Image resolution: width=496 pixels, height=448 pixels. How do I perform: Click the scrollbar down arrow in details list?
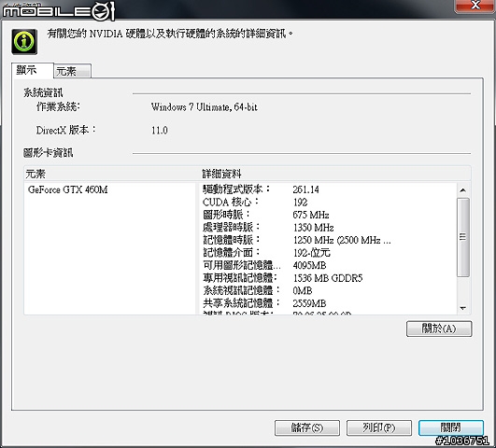pyautogui.click(x=463, y=308)
